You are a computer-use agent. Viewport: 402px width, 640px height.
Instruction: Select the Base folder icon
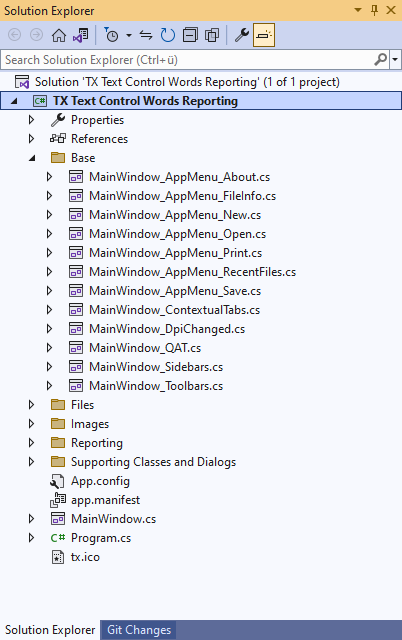click(x=58, y=158)
